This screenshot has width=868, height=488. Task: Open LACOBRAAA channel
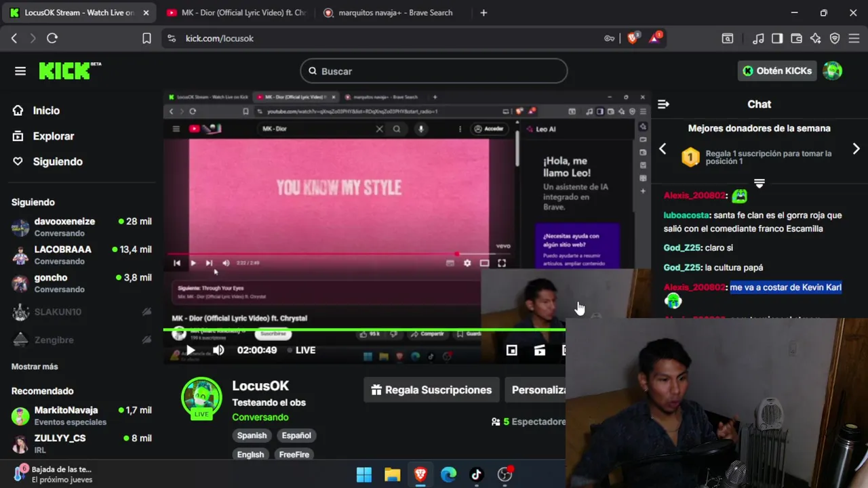pos(81,255)
